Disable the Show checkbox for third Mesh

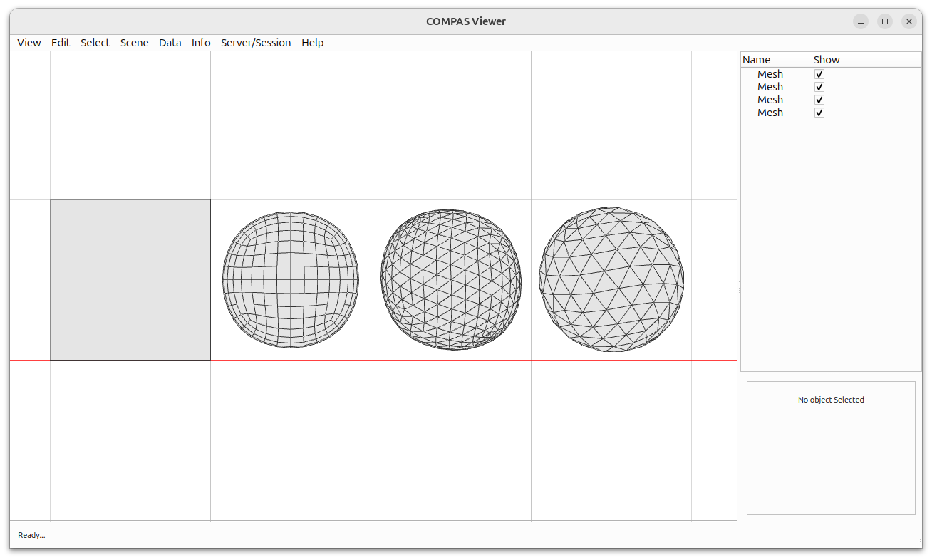819,99
